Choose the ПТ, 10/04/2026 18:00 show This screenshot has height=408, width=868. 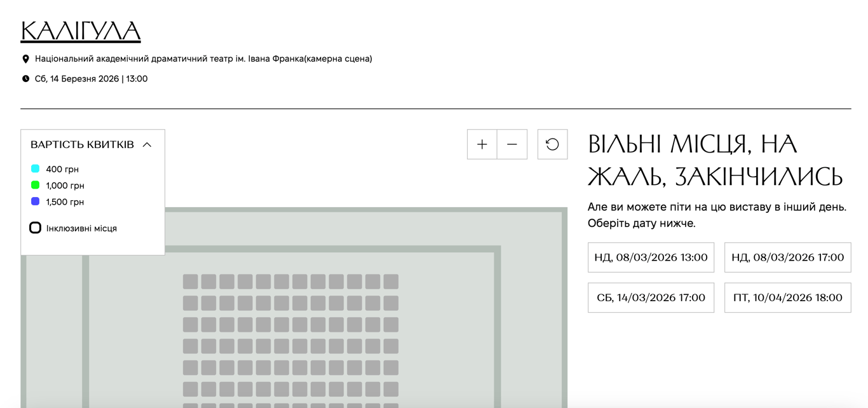point(787,297)
